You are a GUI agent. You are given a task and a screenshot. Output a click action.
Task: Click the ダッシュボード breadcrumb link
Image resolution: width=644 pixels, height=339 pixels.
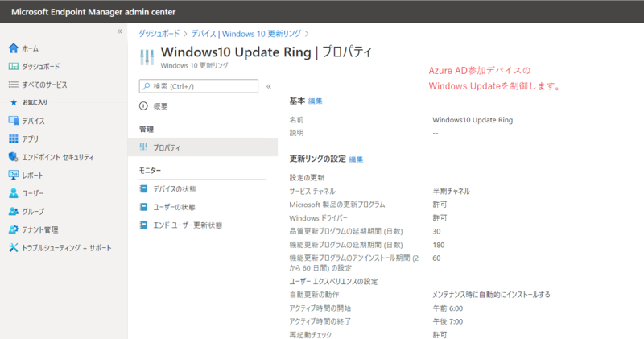click(159, 34)
